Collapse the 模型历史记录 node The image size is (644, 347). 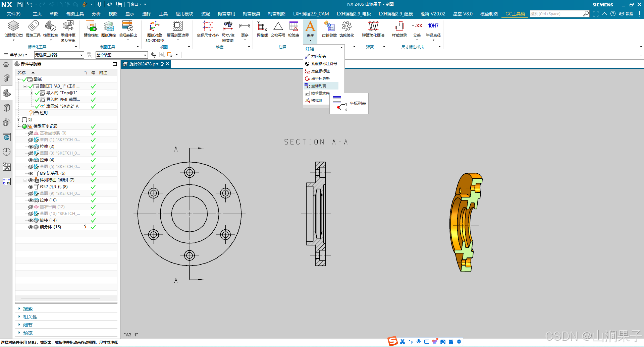tap(19, 126)
